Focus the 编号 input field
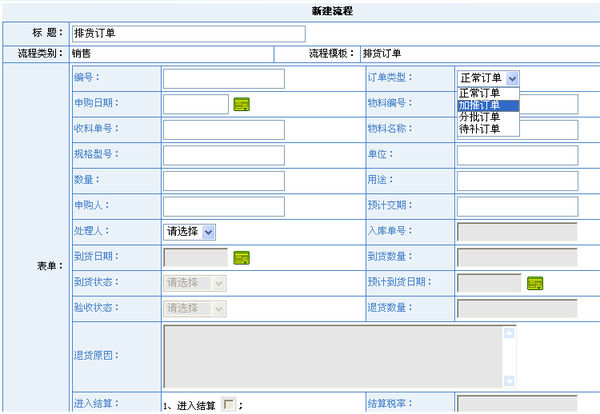This screenshot has height=414, width=600. (224, 78)
